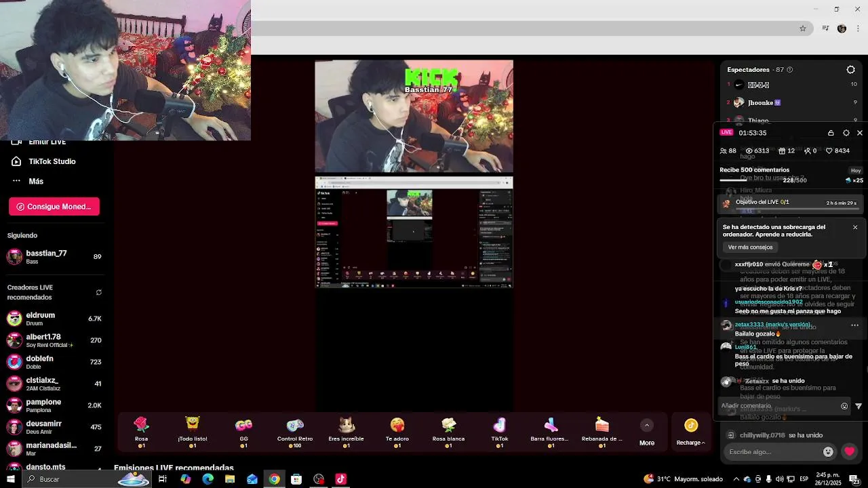The width and height of the screenshot is (868, 488).
Task: Open options for zetax3333 comment
Action: [x=854, y=325]
